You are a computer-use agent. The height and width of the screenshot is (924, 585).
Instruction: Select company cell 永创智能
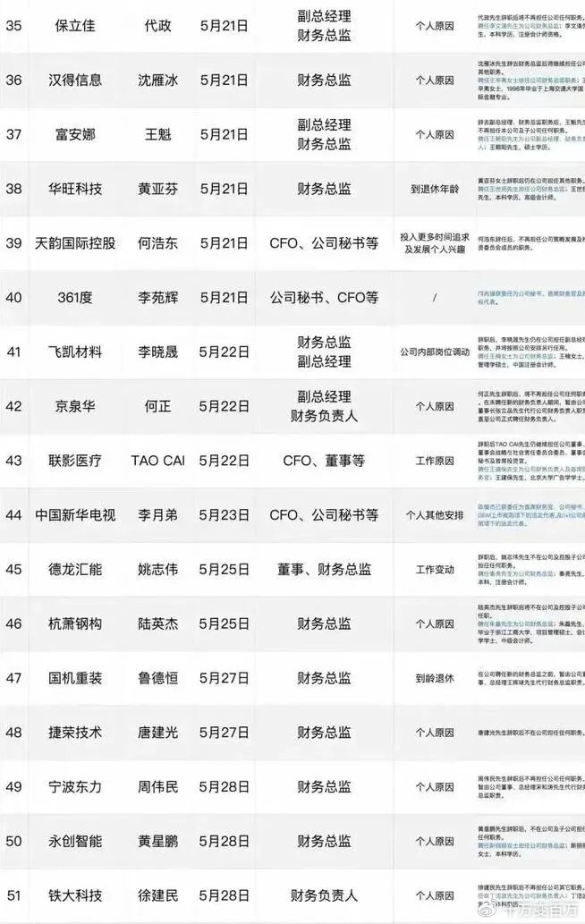pyautogui.click(x=75, y=841)
